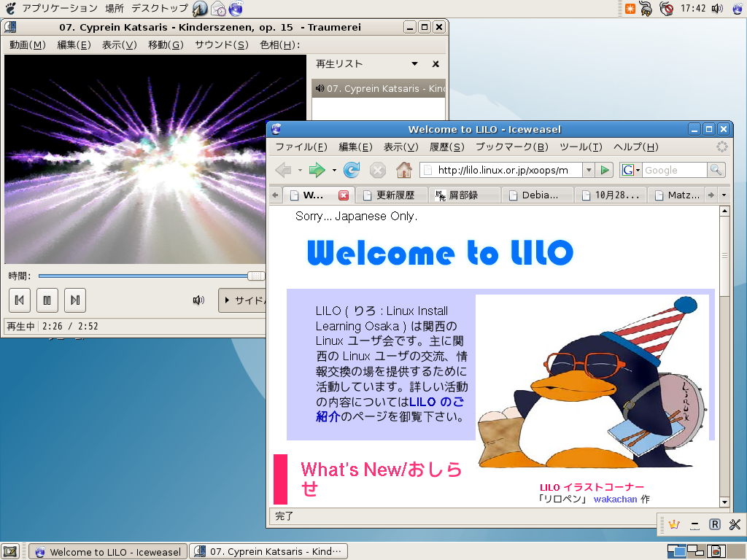Open the Totem サウンド(S) menu
Viewport: 747px width, 560px height.
point(222,44)
